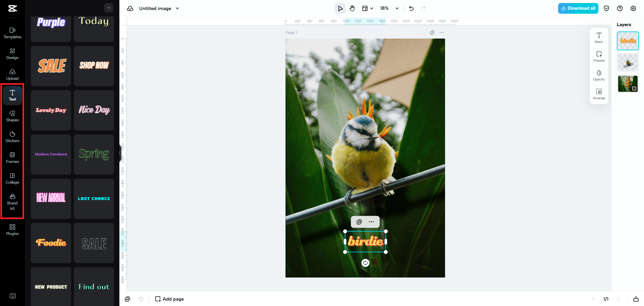Apply the Spring text style preset
Viewport: 644px width, 306px height.
coord(94,154)
